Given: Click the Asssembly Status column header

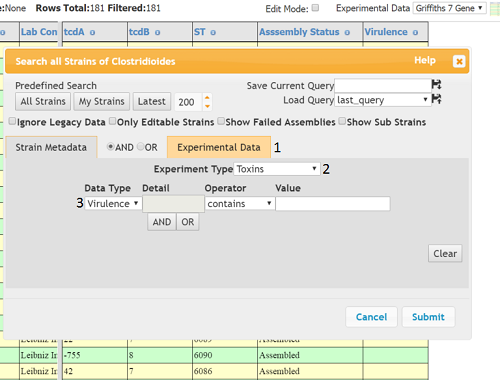Looking at the screenshot, I should 310,32.
